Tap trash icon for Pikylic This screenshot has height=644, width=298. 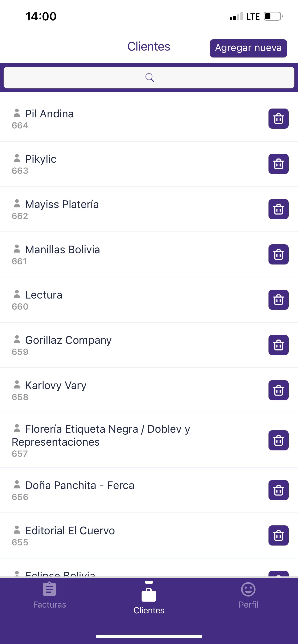point(278,164)
